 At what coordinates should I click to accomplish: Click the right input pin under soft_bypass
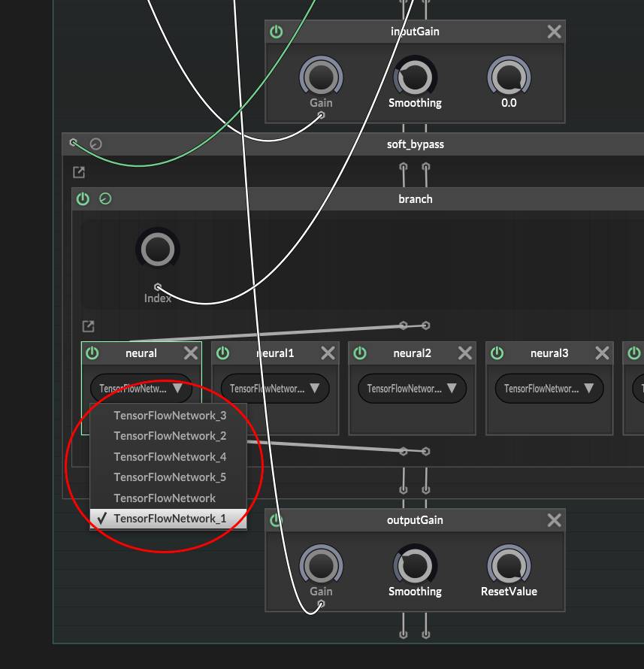point(425,167)
